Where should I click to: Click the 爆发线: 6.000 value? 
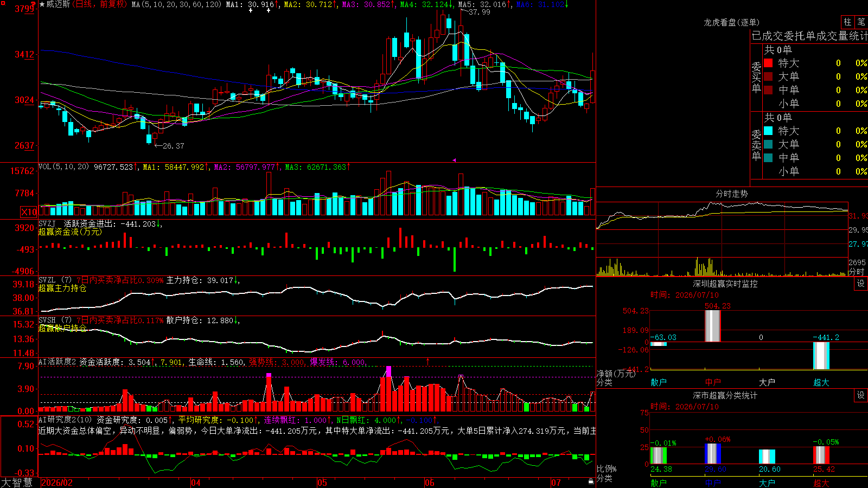[337, 362]
